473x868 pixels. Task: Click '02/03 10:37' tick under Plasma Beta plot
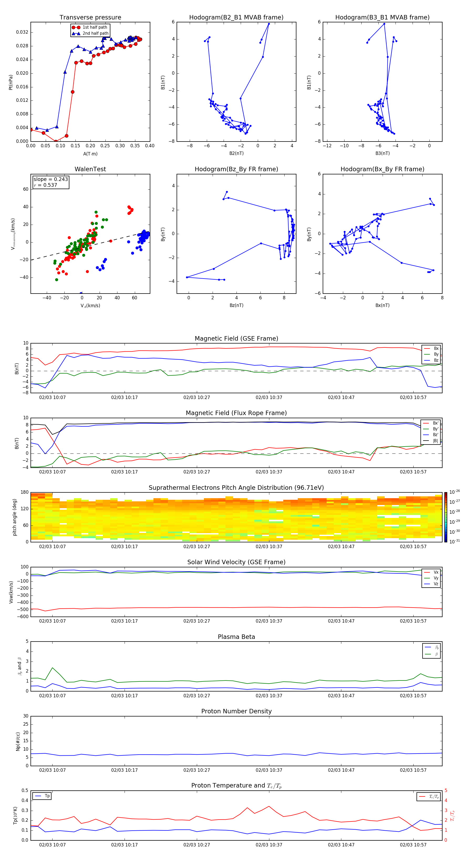(x=269, y=696)
